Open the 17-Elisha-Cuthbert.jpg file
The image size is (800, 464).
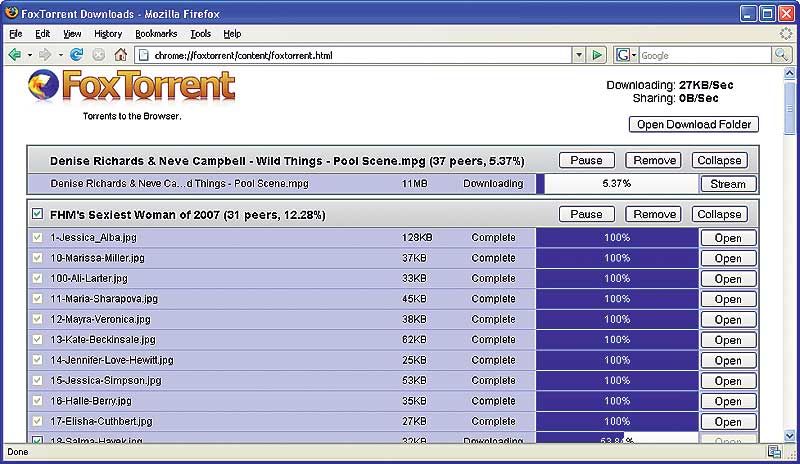(728, 422)
